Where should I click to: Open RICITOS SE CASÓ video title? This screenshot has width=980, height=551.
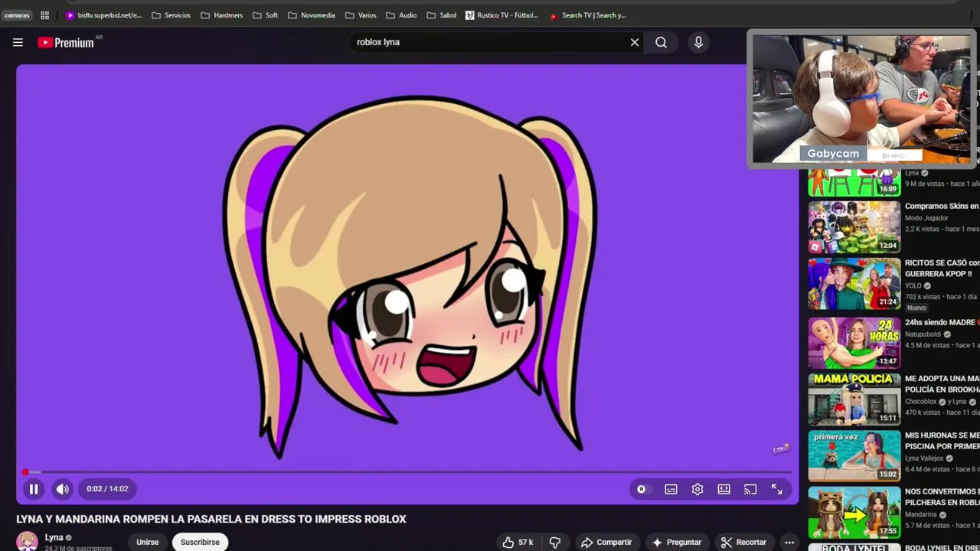point(942,268)
